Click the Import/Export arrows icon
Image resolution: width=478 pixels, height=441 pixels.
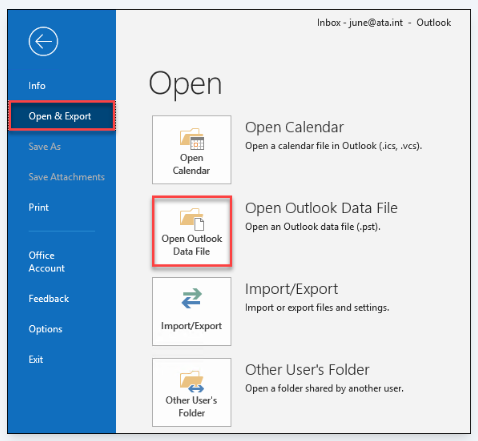point(192,298)
